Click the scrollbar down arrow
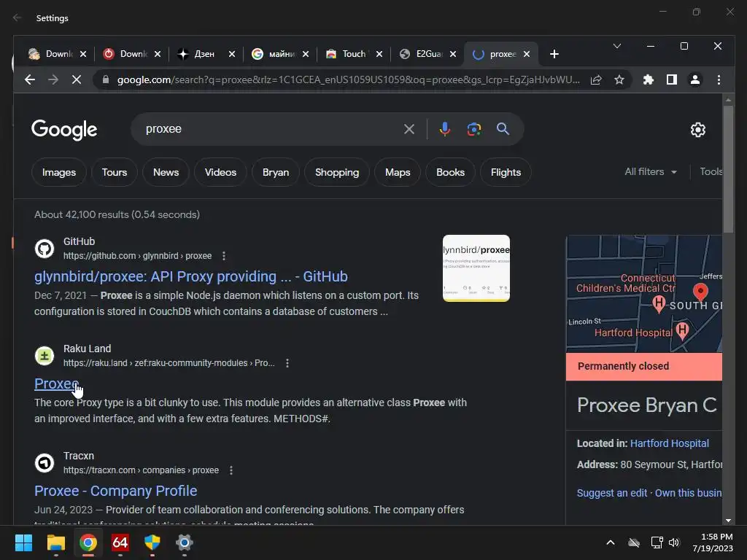The height and width of the screenshot is (560, 747). point(728,521)
